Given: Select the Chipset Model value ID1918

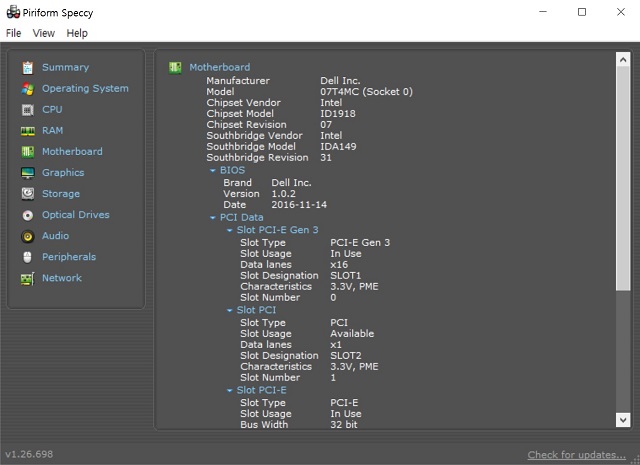Looking at the screenshot, I should pos(338,113).
